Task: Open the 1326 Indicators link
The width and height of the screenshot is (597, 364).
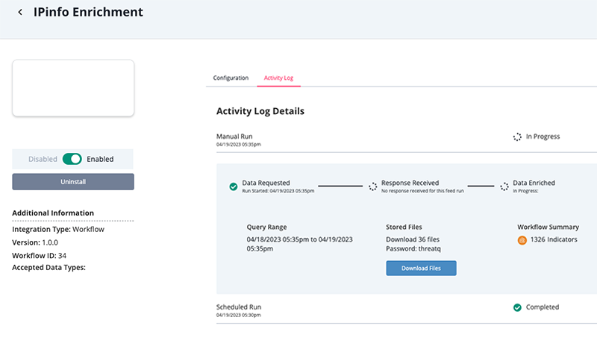Action: click(554, 239)
